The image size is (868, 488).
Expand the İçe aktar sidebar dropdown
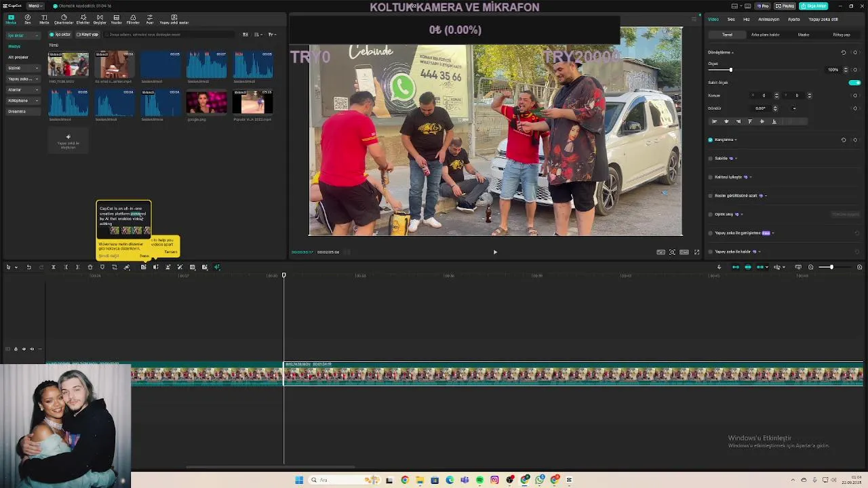pyautogui.click(x=38, y=35)
